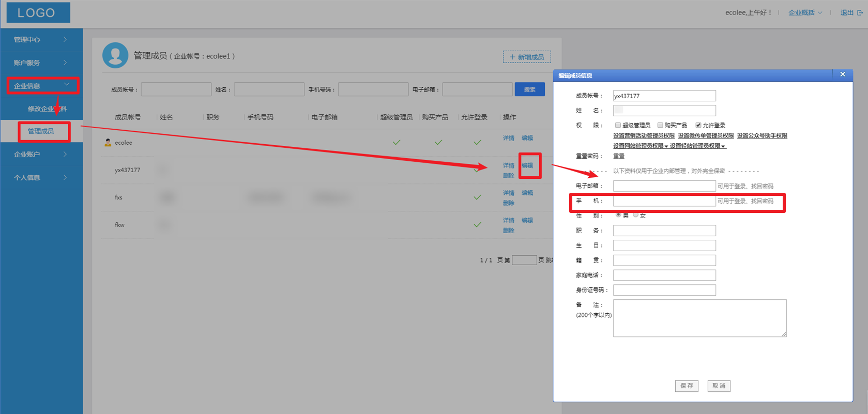Click the member avatar icon beside 管理成员
Screen dimensions: 868x414
tap(115, 55)
